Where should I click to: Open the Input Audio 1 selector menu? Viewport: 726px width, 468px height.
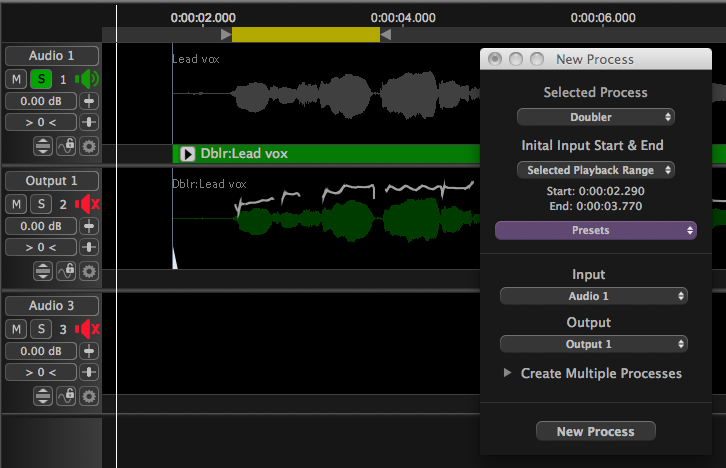click(594, 296)
